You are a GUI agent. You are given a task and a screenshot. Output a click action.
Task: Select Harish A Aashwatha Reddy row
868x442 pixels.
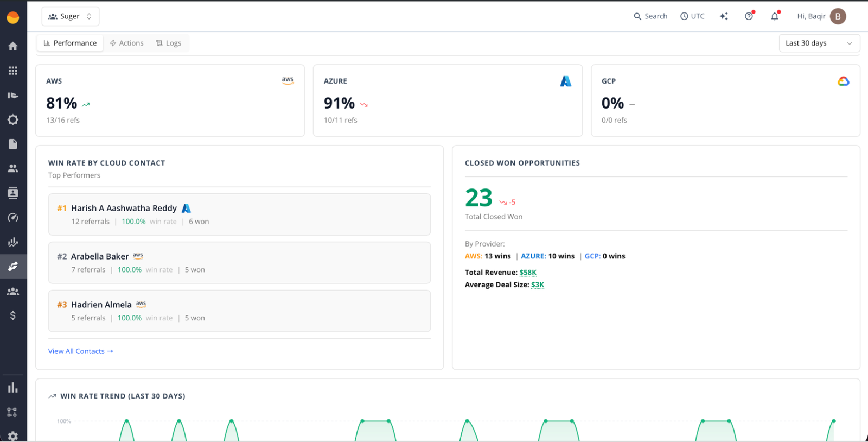pyautogui.click(x=239, y=214)
